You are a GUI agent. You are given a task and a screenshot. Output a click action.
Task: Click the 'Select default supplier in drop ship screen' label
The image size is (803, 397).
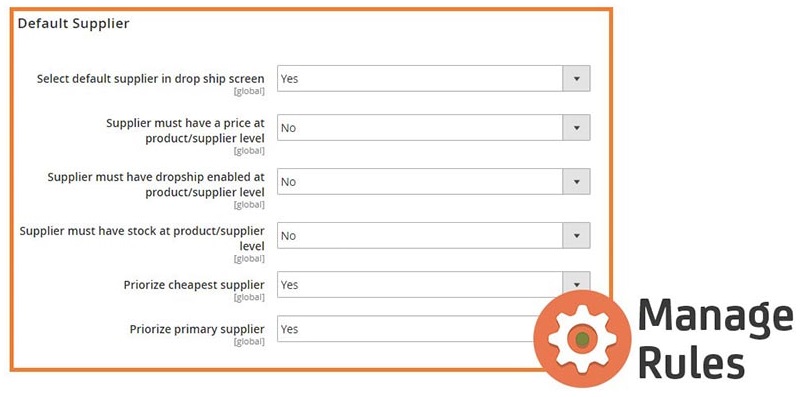pos(151,79)
